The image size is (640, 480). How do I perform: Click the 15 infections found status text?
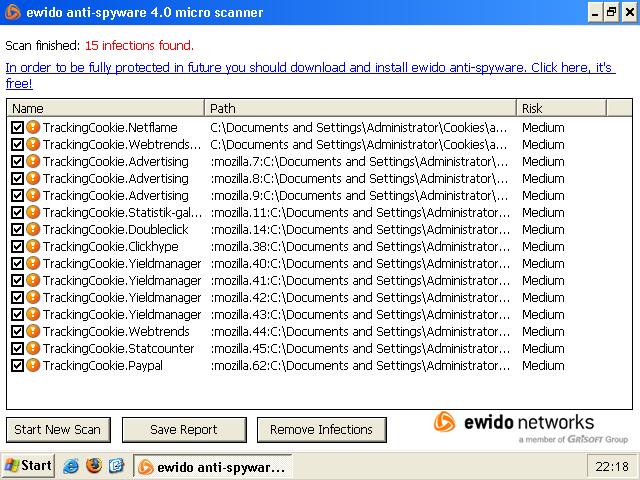[139, 45]
